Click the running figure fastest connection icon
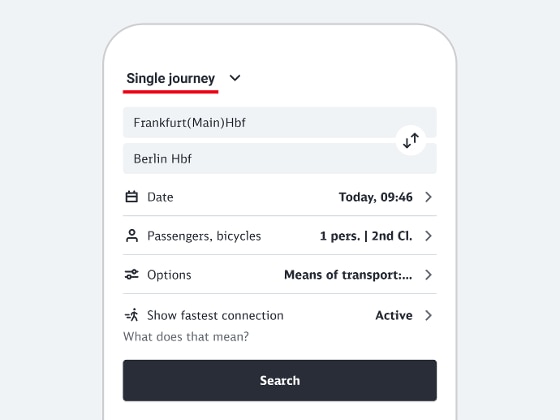This screenshot has width=560, height=420. 131,315
